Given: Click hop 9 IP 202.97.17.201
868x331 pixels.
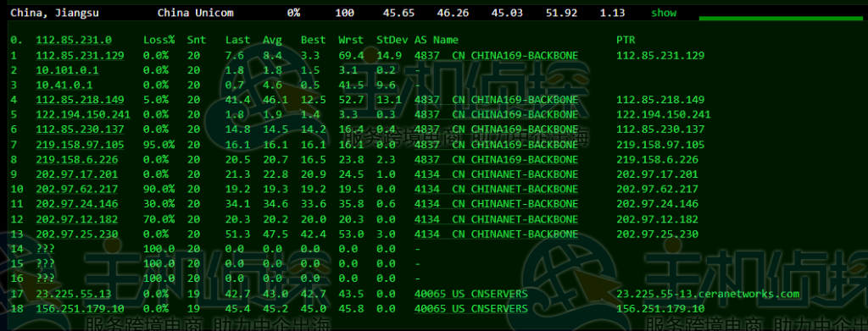Looking at the screenshot, I should click(77, 174).
